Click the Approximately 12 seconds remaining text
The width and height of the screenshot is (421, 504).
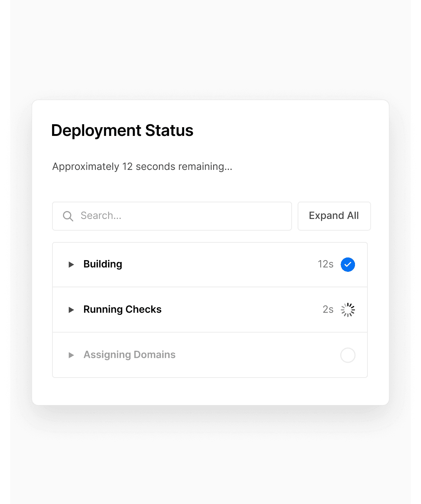point(142,166)
